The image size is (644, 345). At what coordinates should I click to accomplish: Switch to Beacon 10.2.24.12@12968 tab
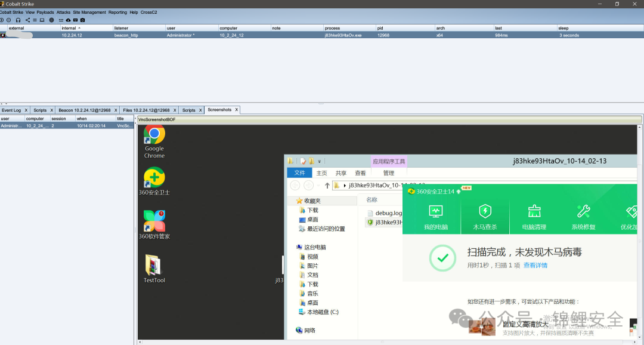point(84,110)
